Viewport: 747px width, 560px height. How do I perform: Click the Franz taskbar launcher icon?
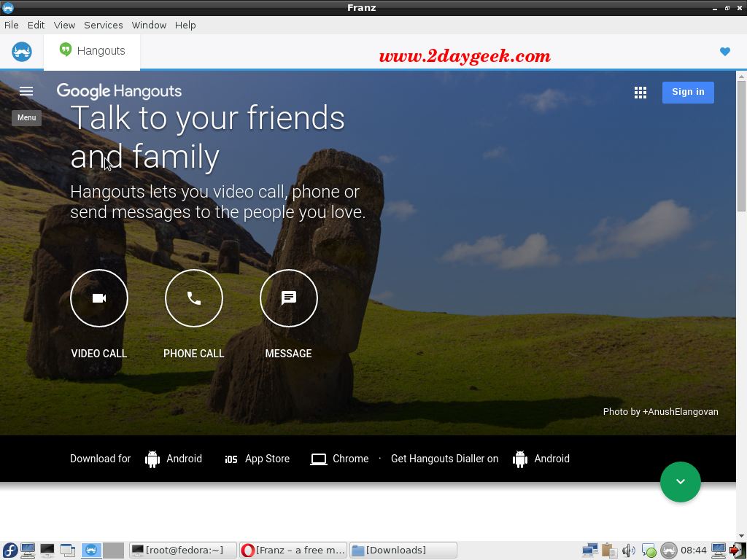tap(91, 551)
